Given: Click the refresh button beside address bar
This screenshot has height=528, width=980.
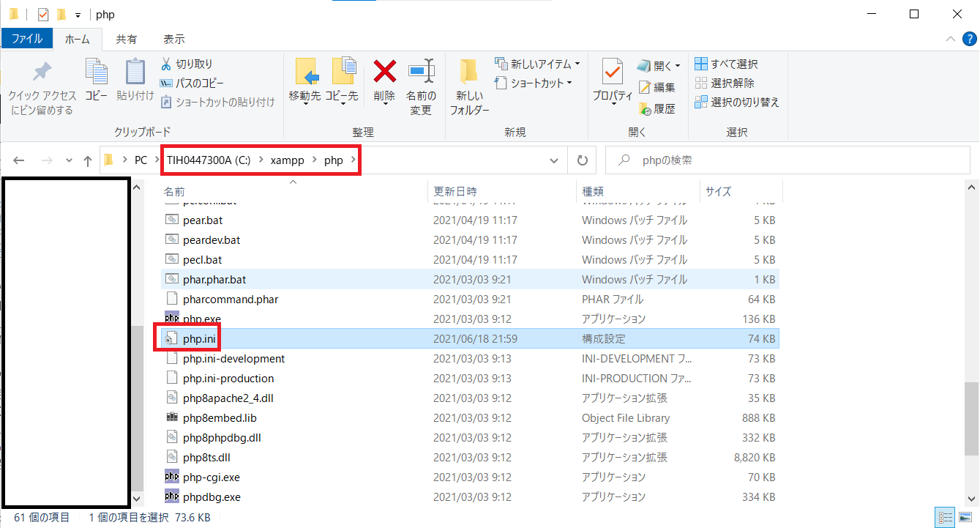Looking at the screenshot, I should click(583, 160).
